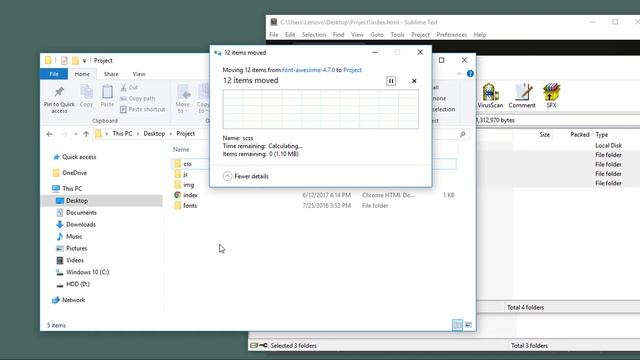The image size is (640, 360).
Task: Open Sublime Text Goto menu
Action: click(377, 35)
